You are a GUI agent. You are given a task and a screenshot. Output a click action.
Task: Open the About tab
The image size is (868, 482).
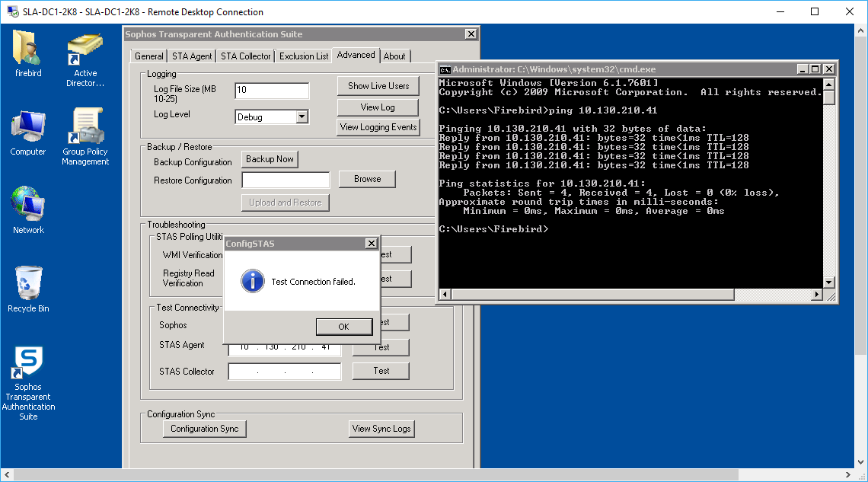pyautogui.click(x=394, y=56)
